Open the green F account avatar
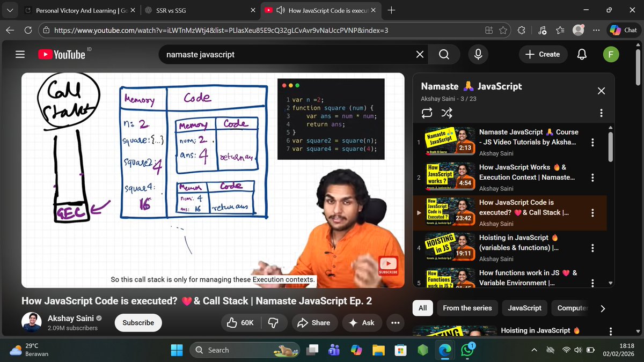The image size is (644, 362). coord(611,54)
